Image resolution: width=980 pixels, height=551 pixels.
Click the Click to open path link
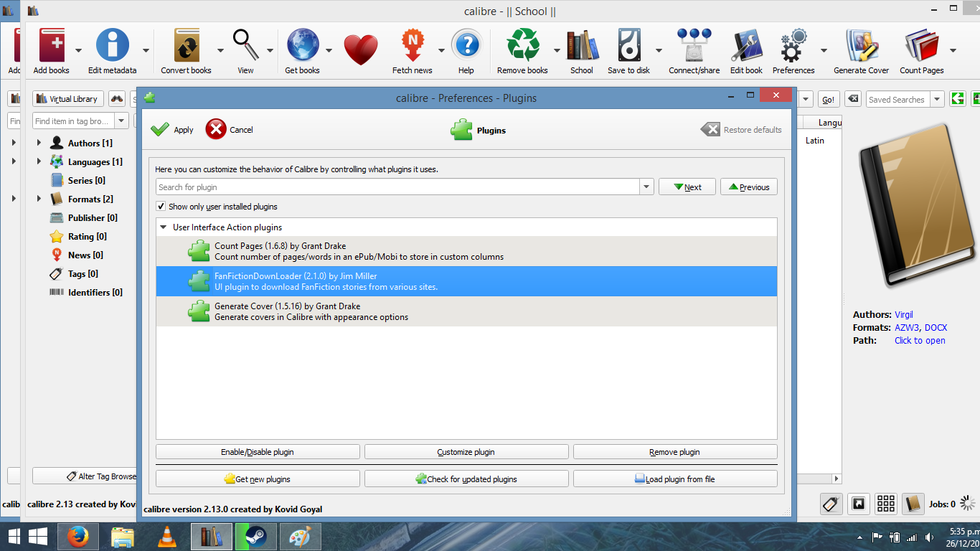920,341
